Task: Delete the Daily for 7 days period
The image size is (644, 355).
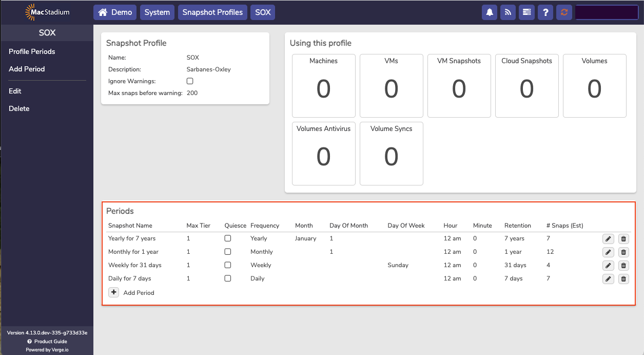Action: coord(623,278)
